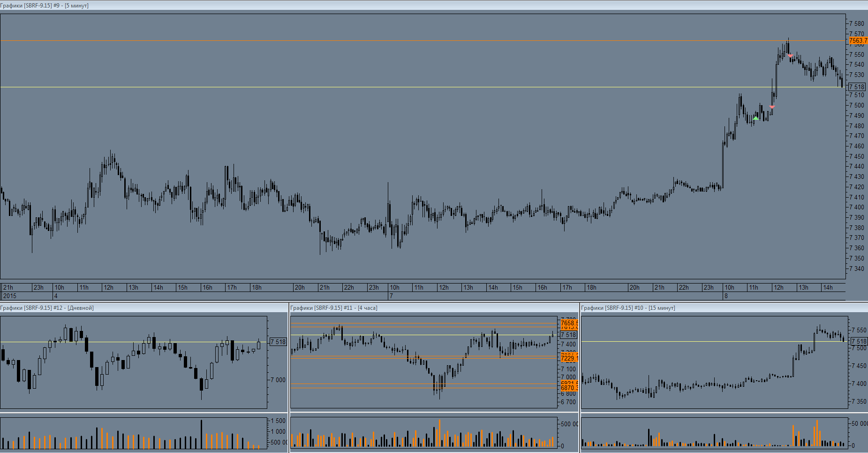Click the pink sell marker near the 7 500 level

pos(772,107)
